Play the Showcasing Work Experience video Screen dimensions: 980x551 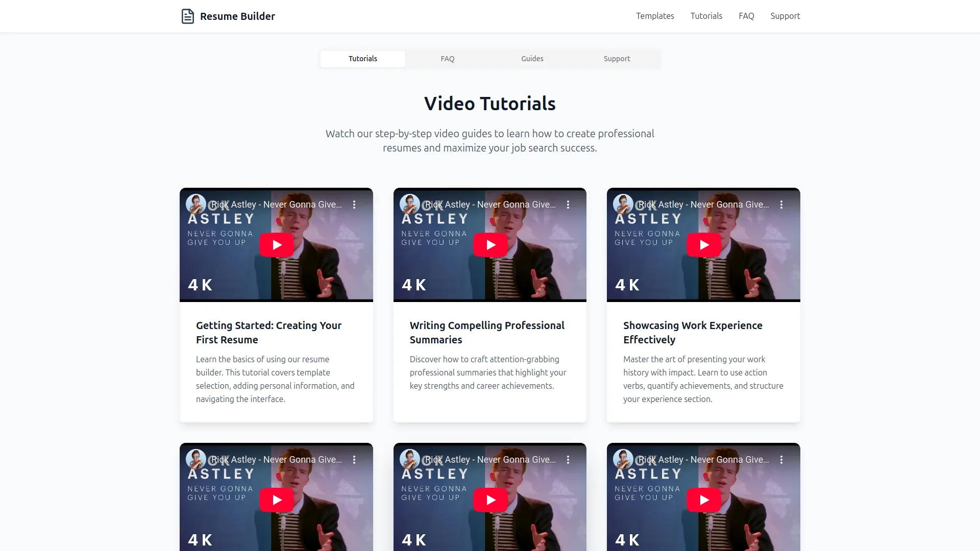tap(703, 244)
